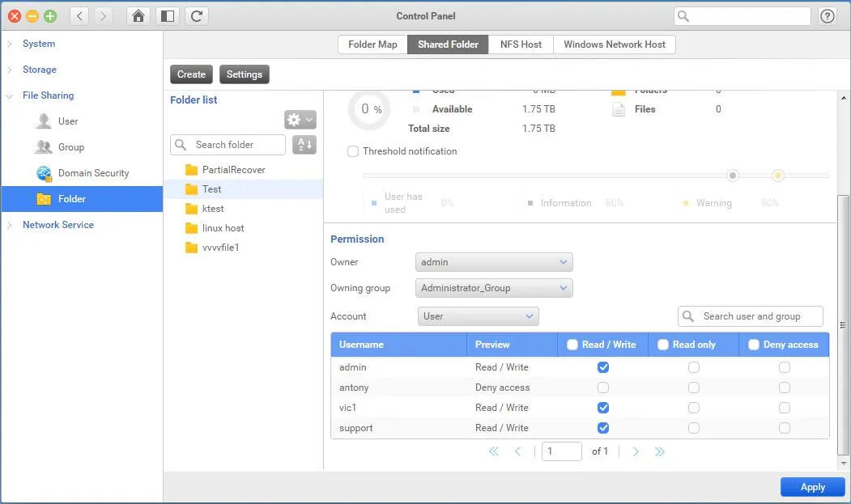Apply the permission changes
This screenshot has width=851, height=504.
click(812, 487)
